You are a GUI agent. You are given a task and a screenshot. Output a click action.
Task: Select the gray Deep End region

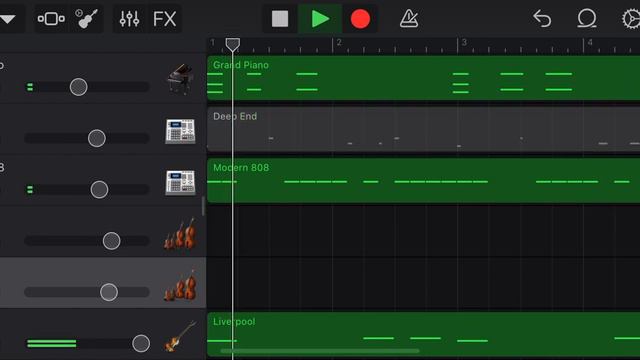pos(423,129)
